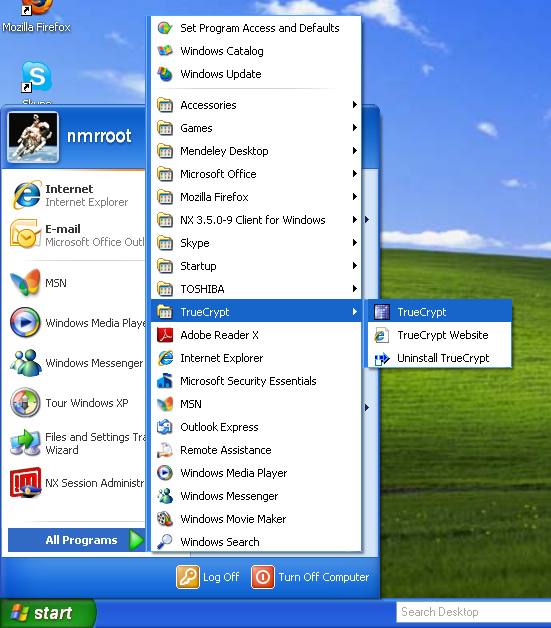Click the Windows Messenger icon in All Programs
The height and width of the screenshot is (628, 551).
click(x=165, y=496)
